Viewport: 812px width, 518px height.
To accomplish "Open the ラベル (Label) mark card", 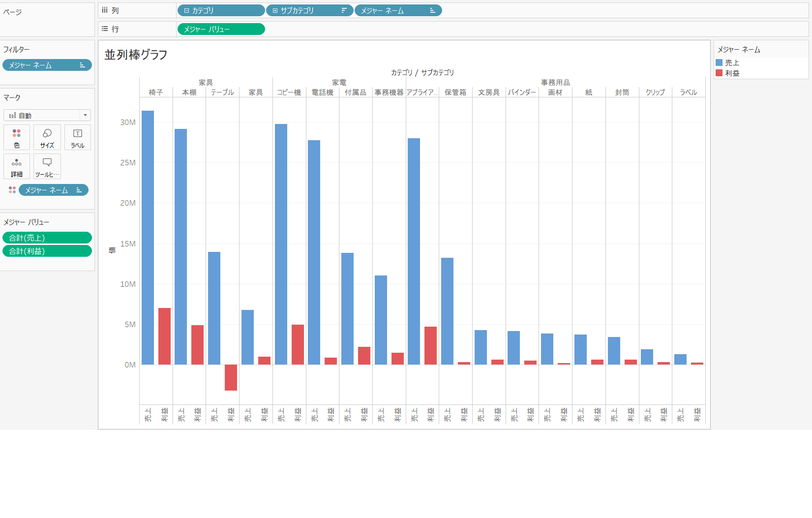I will (x=78, y=137).
